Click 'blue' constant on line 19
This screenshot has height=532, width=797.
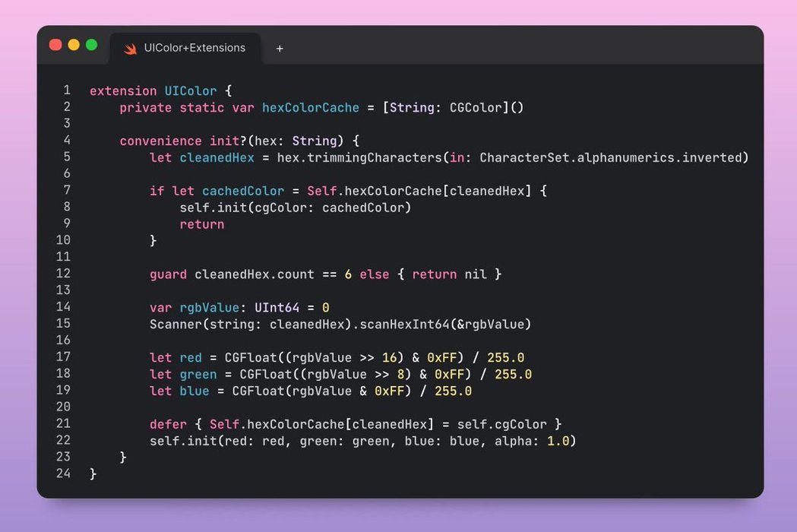(x=195, y=391)
